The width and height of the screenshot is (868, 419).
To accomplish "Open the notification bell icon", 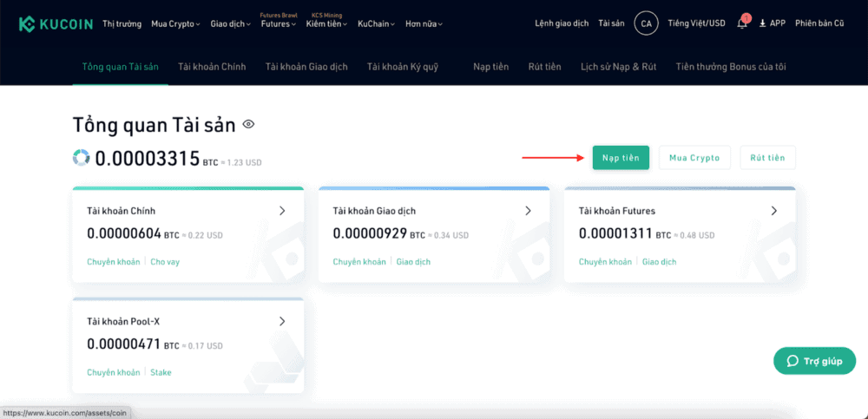I will pos(743,23).
